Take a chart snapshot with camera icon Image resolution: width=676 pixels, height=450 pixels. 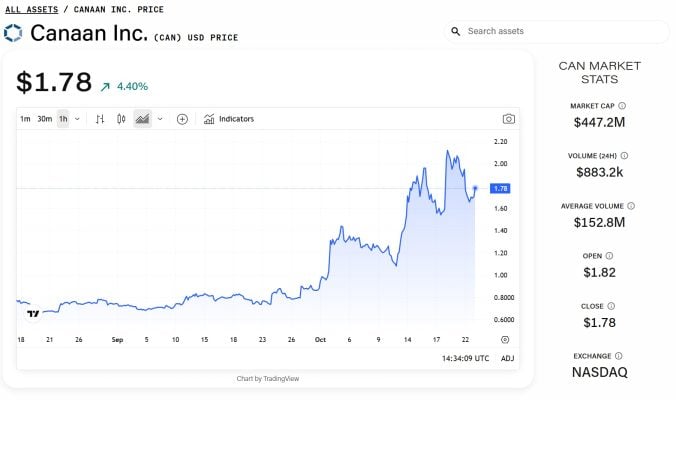[x=508, y=119]
